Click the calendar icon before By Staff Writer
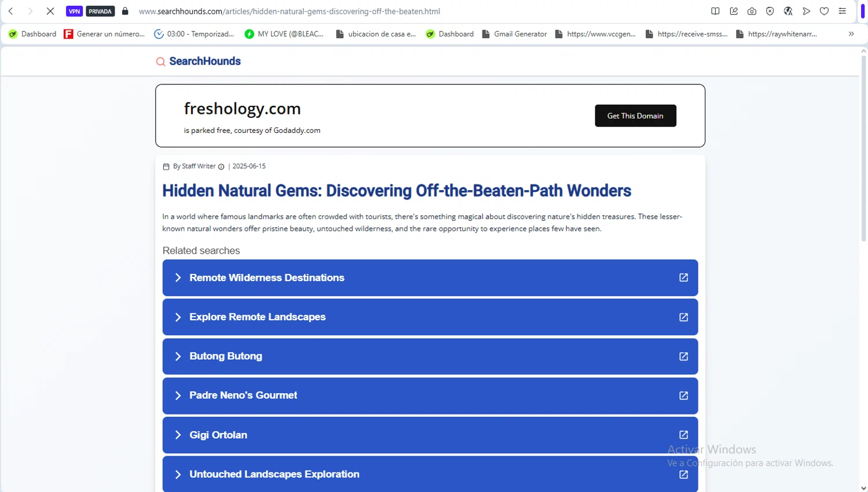The width and height of the screenshot is (868, 492). coord(166,167)
